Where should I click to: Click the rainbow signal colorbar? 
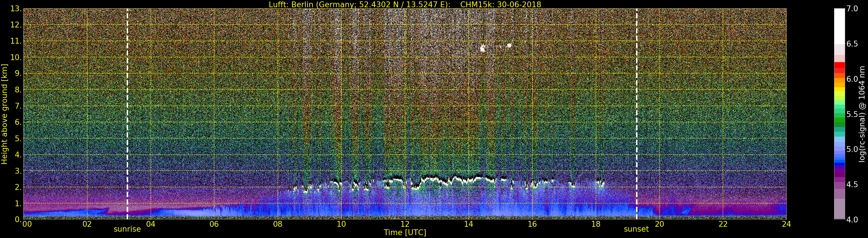click(839, 114)
